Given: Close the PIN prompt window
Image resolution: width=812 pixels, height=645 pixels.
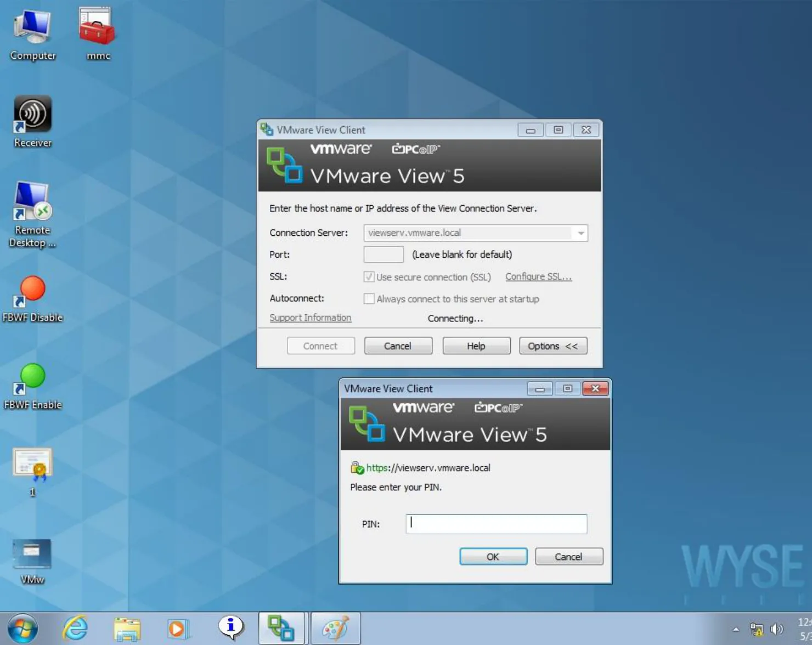Looking at the screenshot, I should click(595, 389).
